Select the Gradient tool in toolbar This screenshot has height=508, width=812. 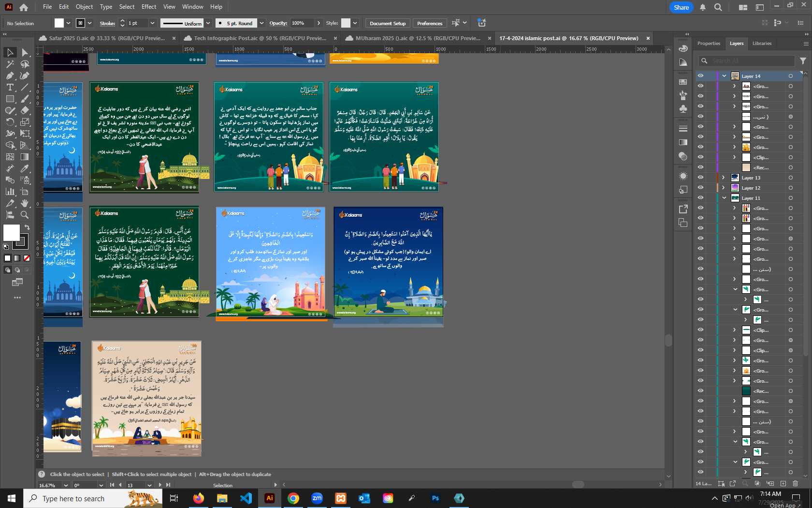[x=25, y=157]
